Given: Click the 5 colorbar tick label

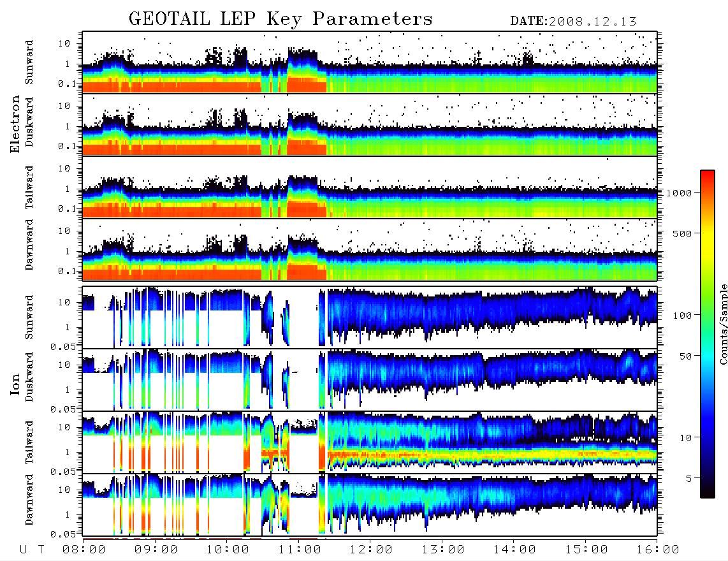Looking at the screenshot, I should (x=688, y=478).
